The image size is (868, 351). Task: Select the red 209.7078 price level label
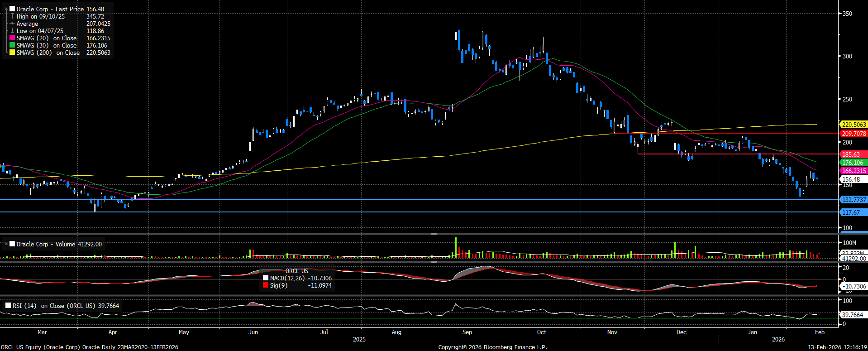tap(854, 134)
